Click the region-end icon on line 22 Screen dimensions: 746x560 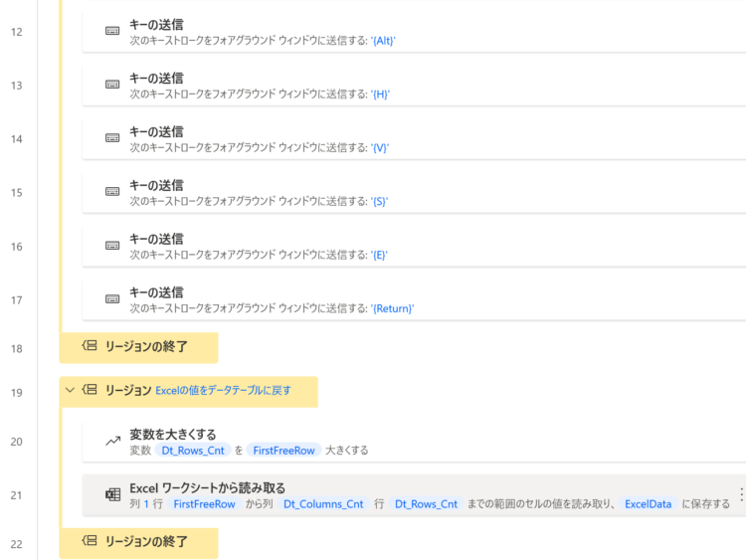pyautogui.click(x=90, y=540)
